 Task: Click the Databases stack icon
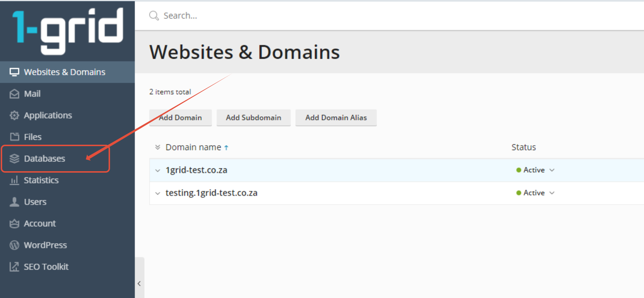(14, 159)
